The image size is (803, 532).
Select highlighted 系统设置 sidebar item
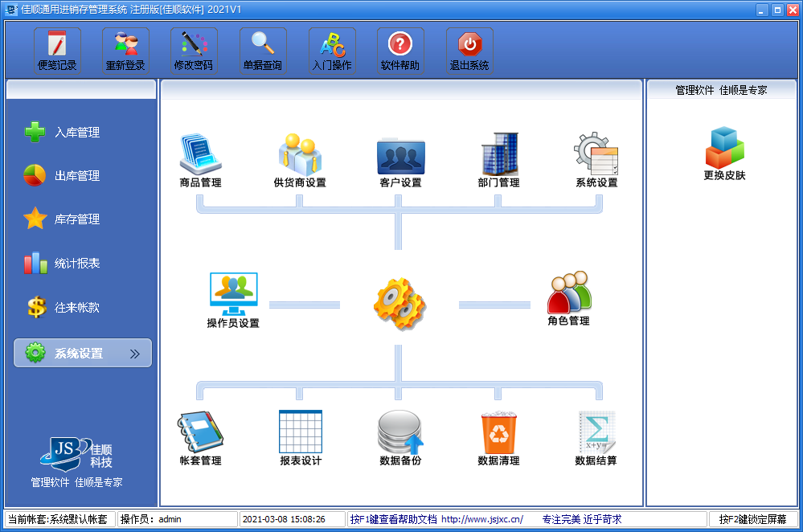click(83, 353)
